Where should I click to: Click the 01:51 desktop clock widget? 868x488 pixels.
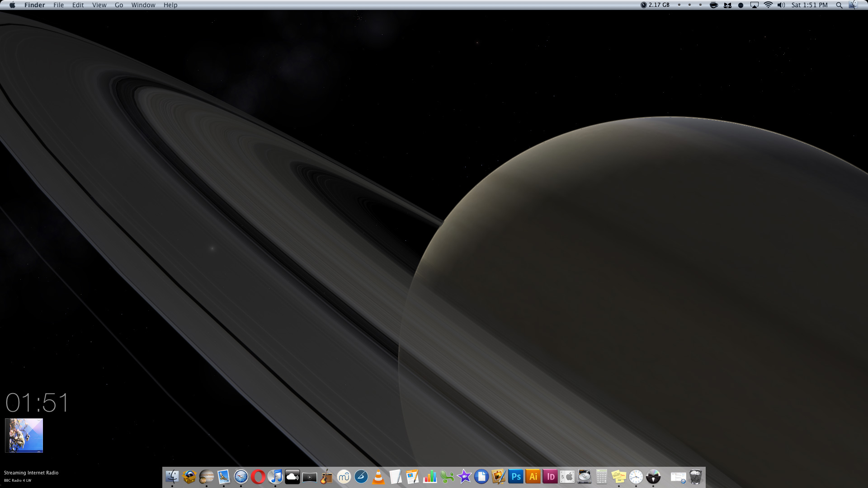(x=37, y=403)
